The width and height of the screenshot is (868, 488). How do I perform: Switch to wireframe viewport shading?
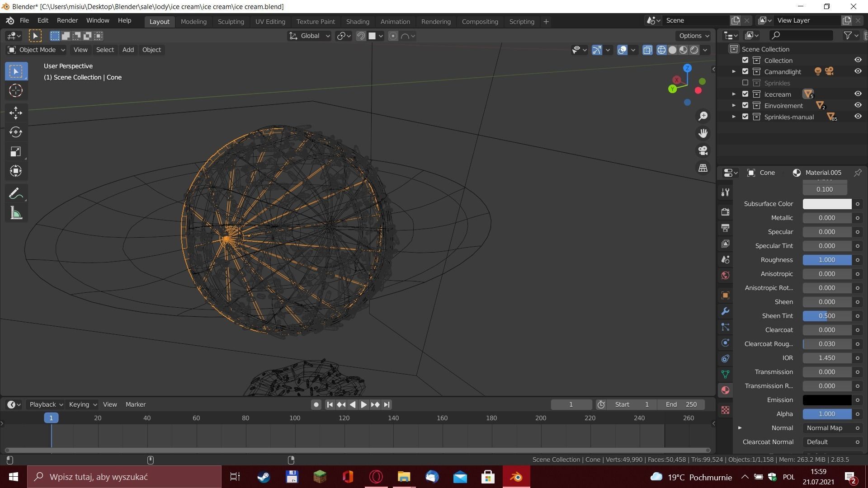(x=661, y=50)
